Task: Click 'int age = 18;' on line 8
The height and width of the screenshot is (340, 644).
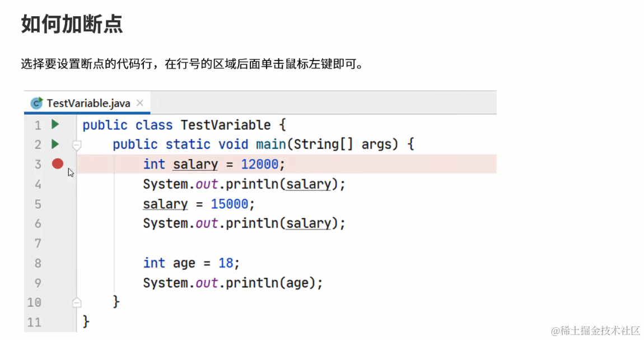Action: coord(191,263)
